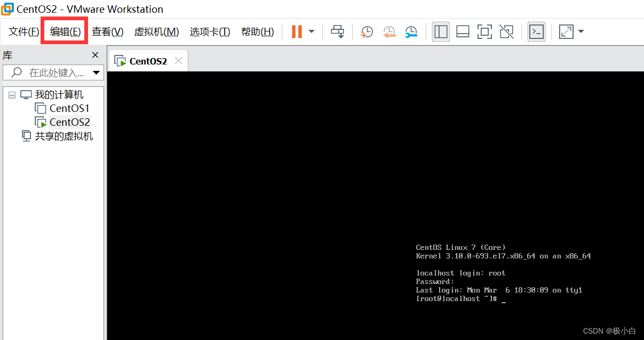
Task: Select 我的计算机 in the library tree
Action: click(59, 95)
